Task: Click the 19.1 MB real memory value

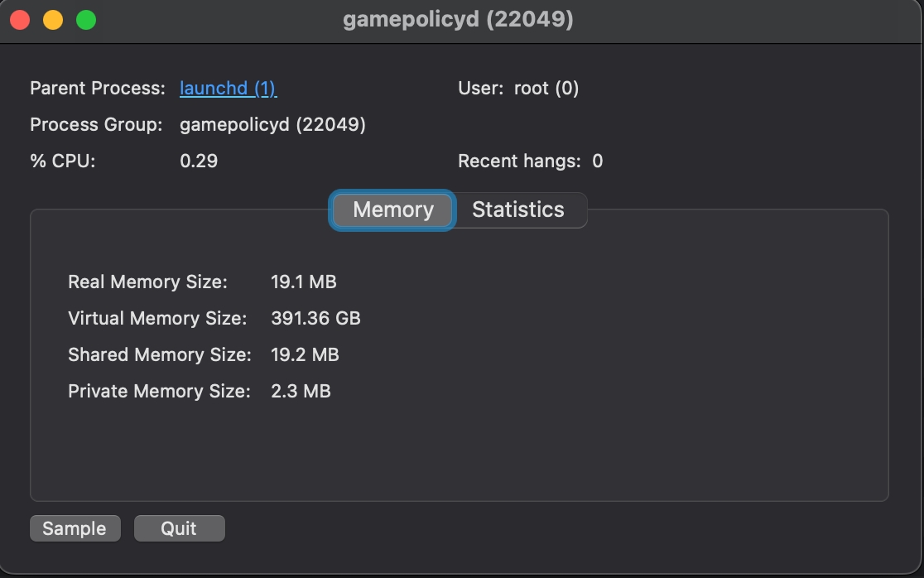Action: pos(304,282)
